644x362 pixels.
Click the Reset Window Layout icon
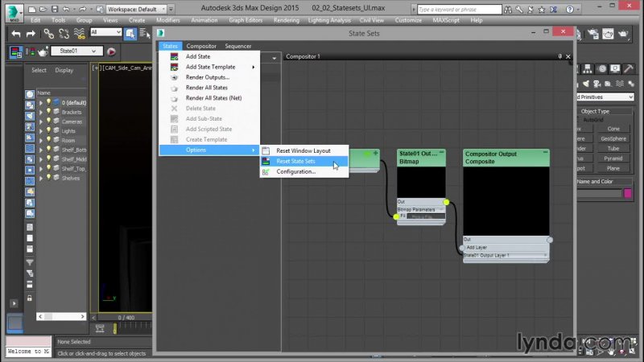click(x=266, y=150)
